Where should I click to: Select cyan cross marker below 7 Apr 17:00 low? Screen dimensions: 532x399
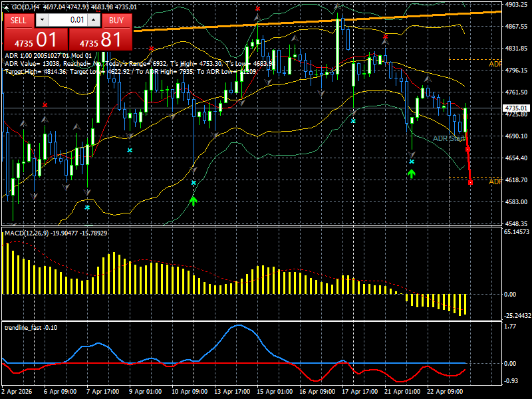click(x=87, y=207)
